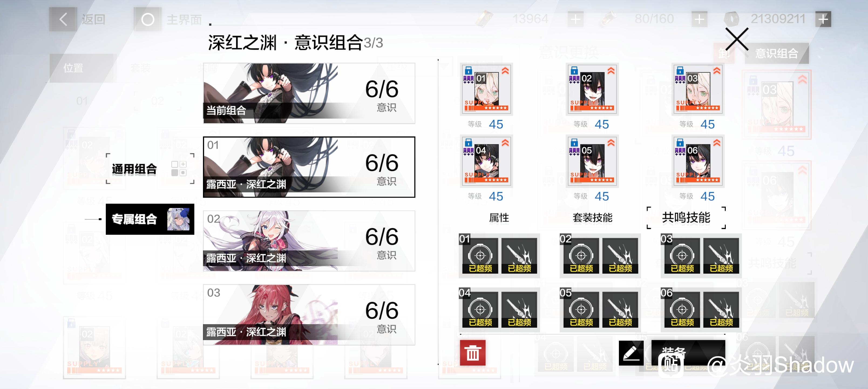Click the back arrow icon
Image resolution: width=868 pixels, height=389 pixels.
(x=63, y=19)
